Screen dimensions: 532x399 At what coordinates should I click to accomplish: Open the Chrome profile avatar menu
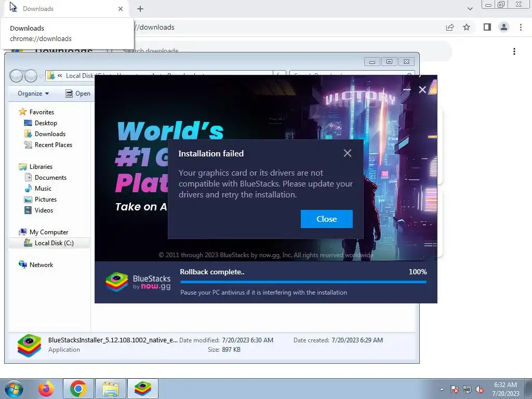pos(504,27)
